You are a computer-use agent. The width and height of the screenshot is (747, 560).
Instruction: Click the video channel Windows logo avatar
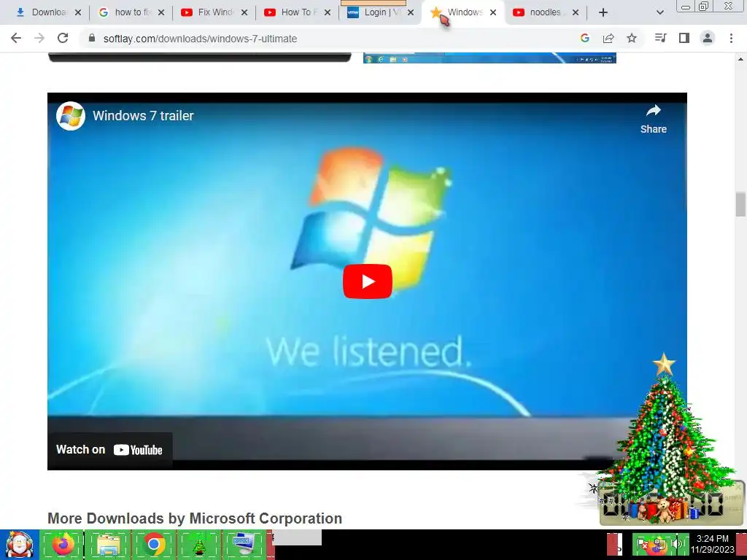(x=71, y=116)
